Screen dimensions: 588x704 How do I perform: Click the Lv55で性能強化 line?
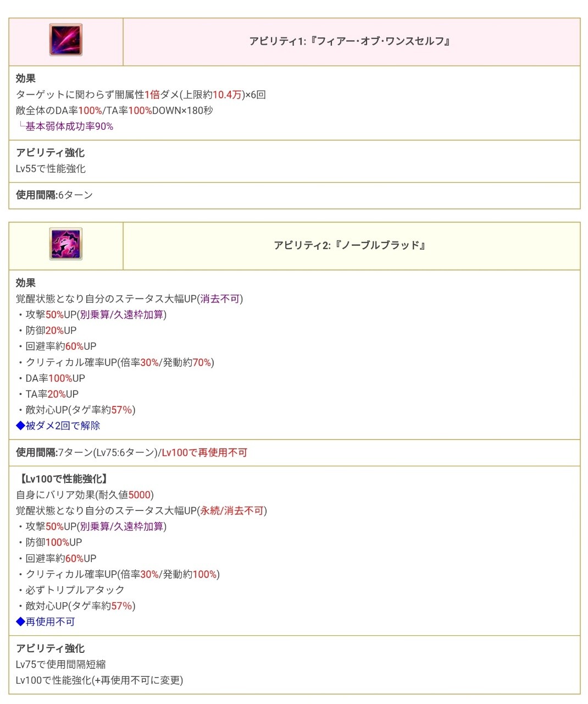pos(51,169)
